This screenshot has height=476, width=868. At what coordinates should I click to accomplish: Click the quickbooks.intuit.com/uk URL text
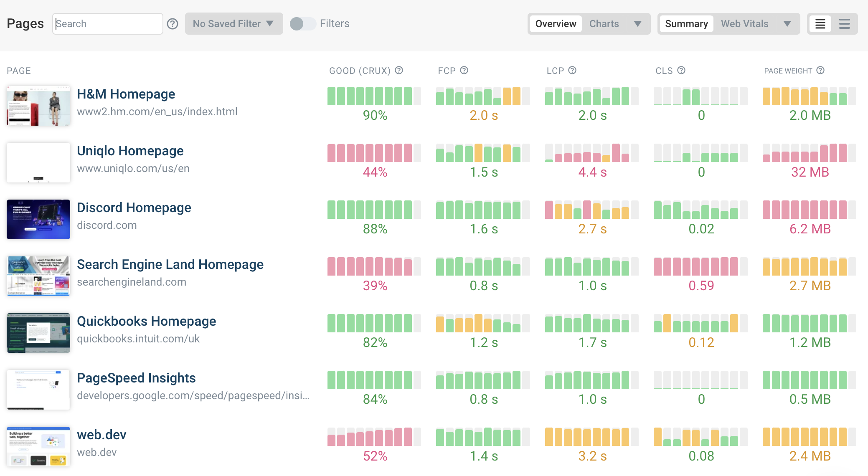coord(138,339)
